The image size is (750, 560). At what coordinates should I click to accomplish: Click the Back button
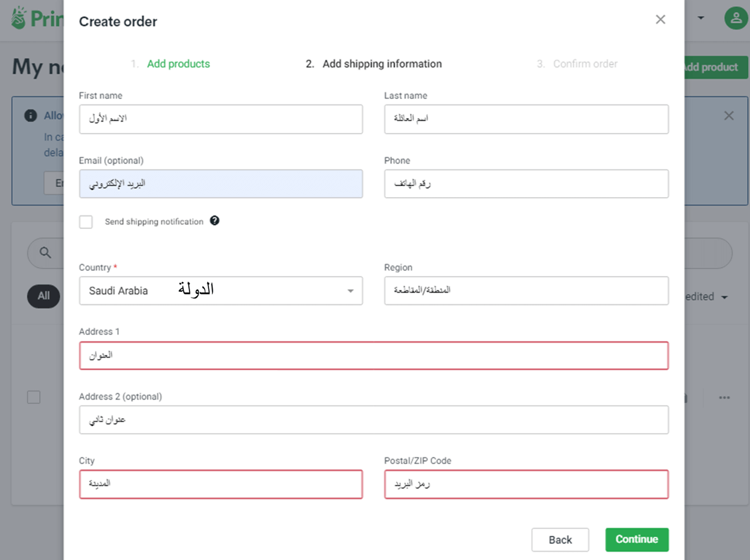click(560, 539)
